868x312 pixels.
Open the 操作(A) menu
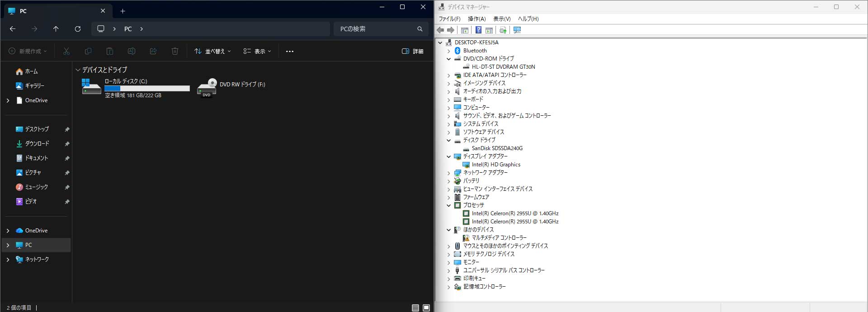[476, 19]
